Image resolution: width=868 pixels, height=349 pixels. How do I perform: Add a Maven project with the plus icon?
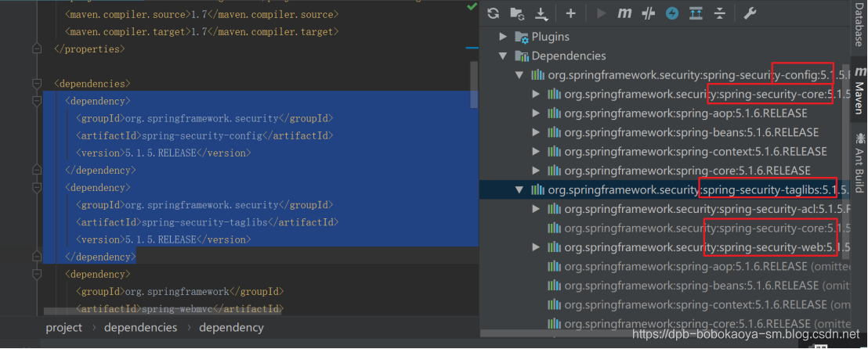click(x=571, y=14)
